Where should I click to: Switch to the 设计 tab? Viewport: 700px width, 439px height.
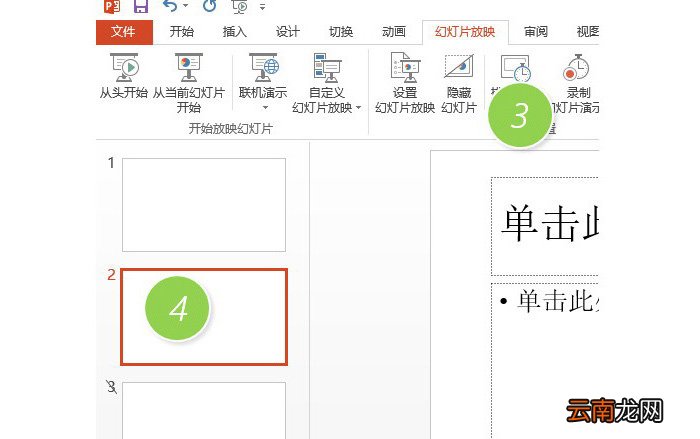(x=288, y=32)
